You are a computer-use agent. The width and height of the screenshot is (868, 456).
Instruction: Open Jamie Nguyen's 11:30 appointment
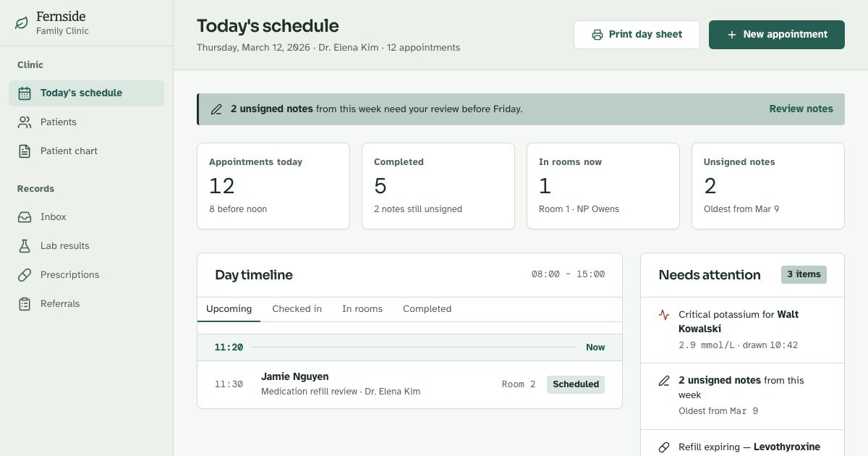click(x=409, y=384)
